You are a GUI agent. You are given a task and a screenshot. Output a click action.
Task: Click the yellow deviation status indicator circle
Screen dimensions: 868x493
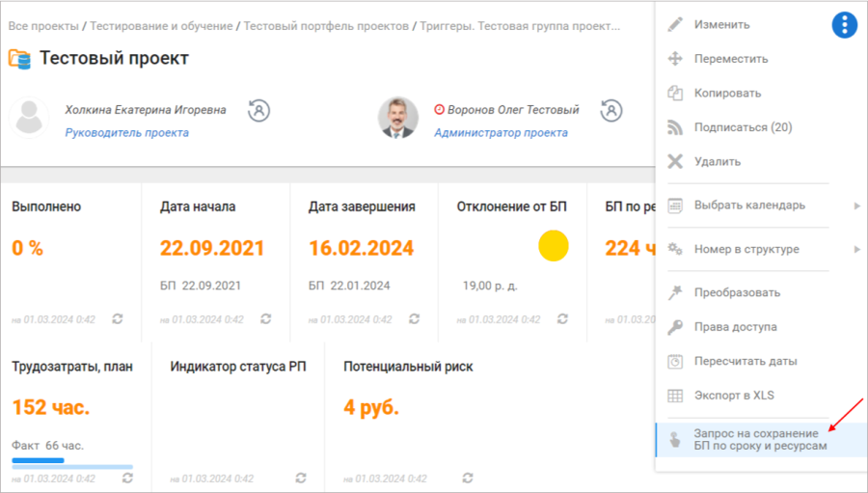tap(554, 246)
